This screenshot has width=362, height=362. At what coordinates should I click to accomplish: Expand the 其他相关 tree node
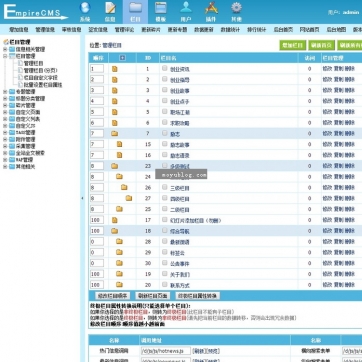[x=5, y=167]
